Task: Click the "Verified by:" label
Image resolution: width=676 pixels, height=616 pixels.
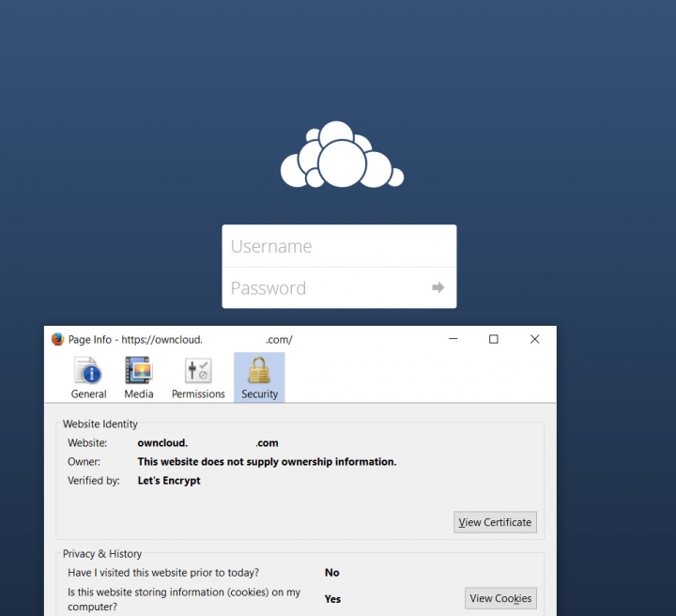Action: click(94, 481)
